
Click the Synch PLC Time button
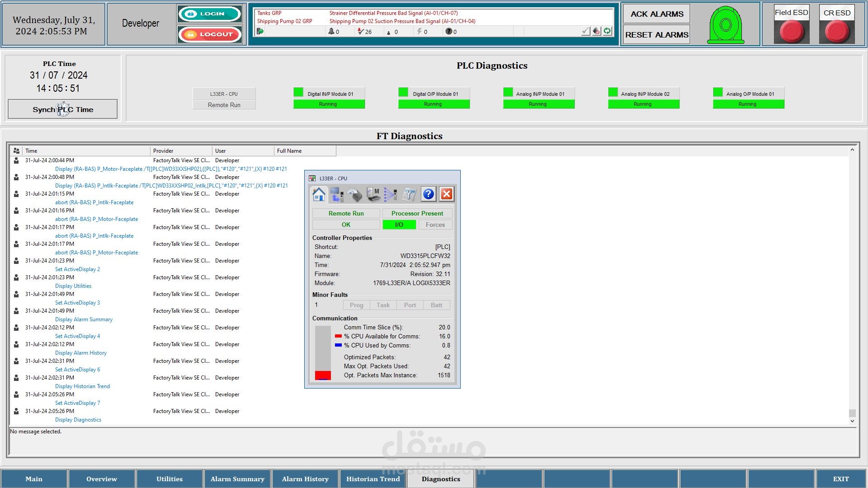63,109
